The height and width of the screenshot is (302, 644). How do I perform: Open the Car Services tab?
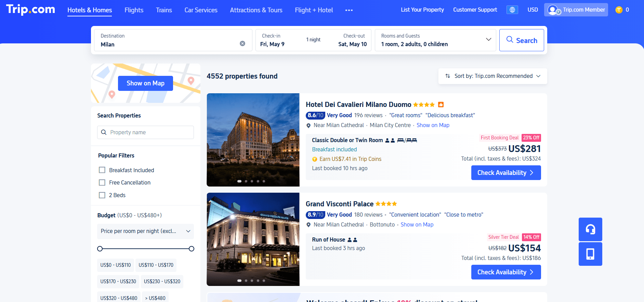coord(201,10)
